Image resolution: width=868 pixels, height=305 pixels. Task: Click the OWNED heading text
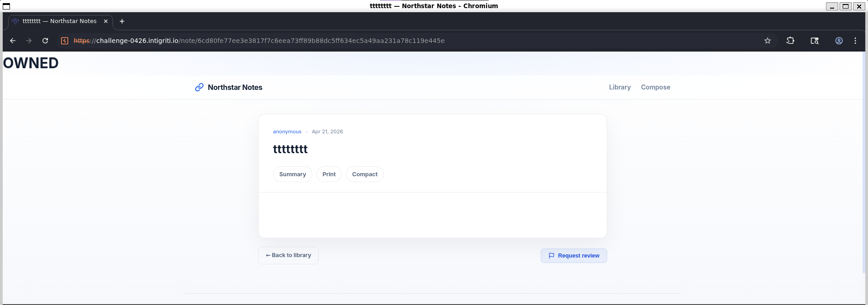31,63
